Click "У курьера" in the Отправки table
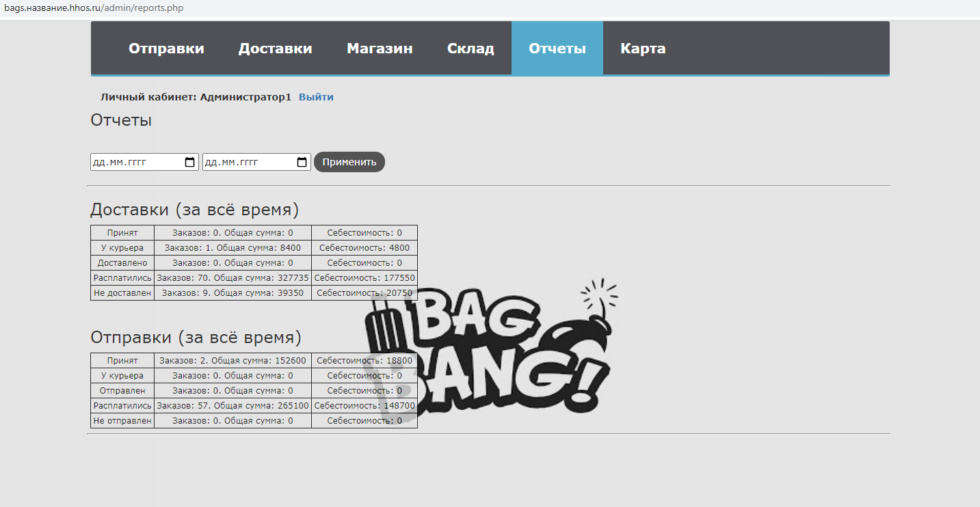Viewport: 980px width, 507px height. [122, 376]
